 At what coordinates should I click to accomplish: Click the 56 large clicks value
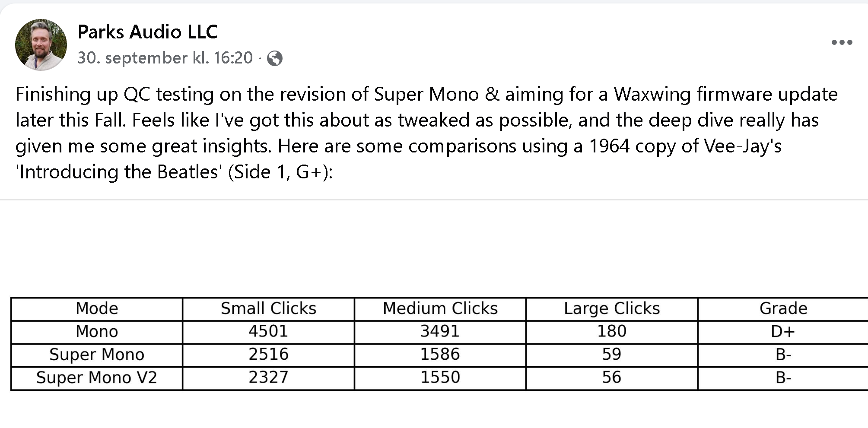click(x=612, y=378)
